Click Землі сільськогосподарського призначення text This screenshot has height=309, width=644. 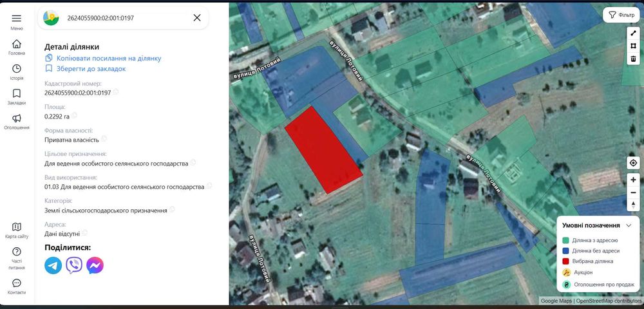[106, 210]
